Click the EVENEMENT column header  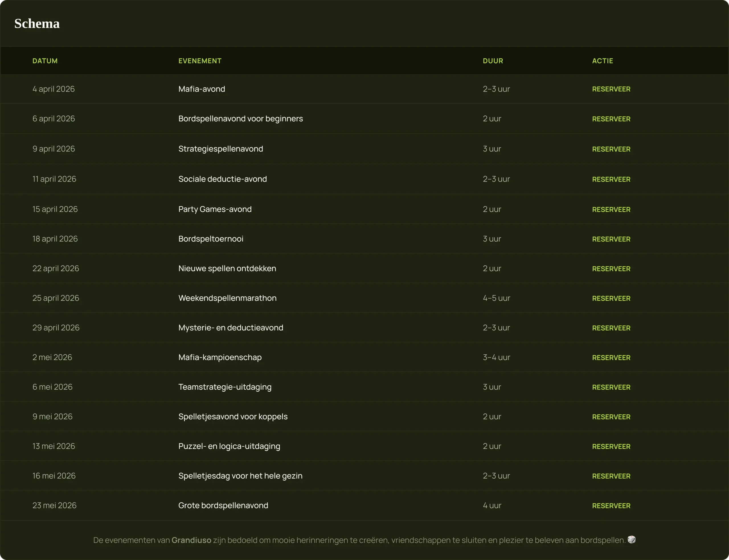point(200,61)
